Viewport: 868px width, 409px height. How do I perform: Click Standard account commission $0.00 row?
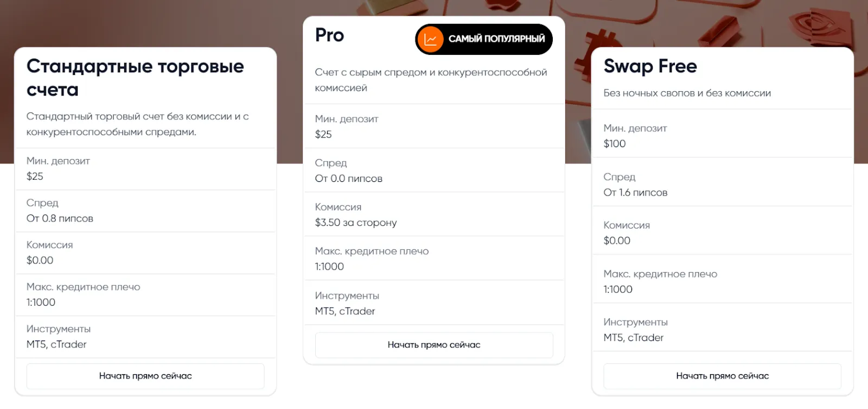tap(145, 253)
